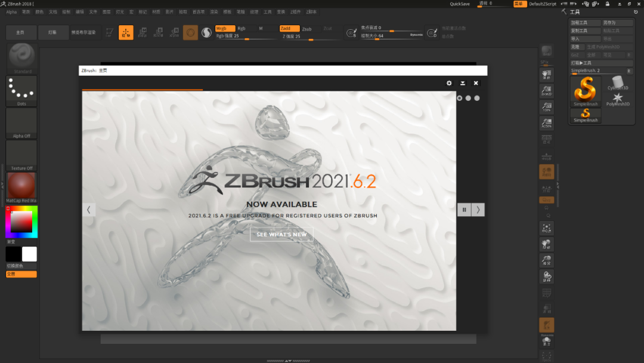Select the Zoom2D magnifier icon
The width and height of the screenshot is (644, 363).
[x=547, y=91]
